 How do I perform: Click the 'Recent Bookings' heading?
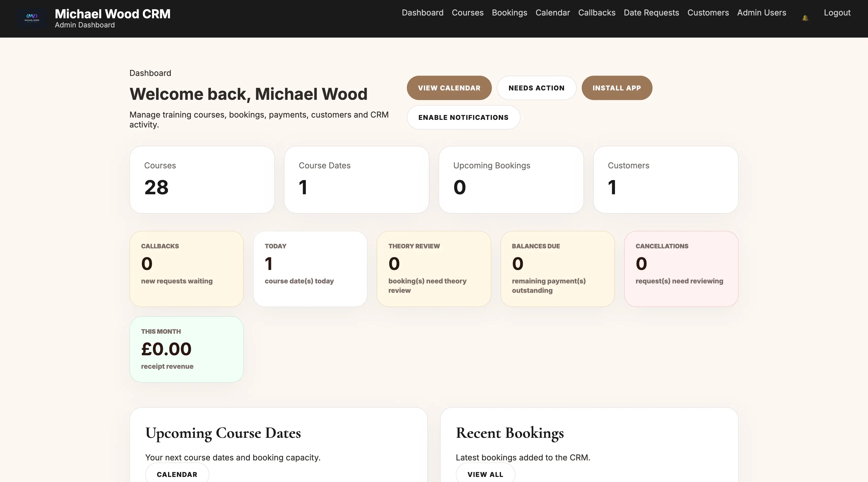[509, 433]
